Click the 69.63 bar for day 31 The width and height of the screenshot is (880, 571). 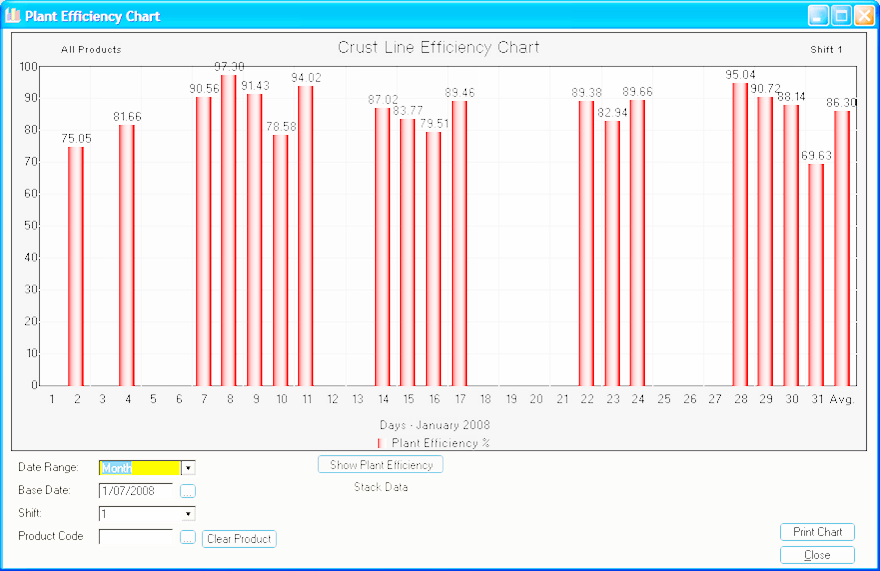click(x=817, y=275)
